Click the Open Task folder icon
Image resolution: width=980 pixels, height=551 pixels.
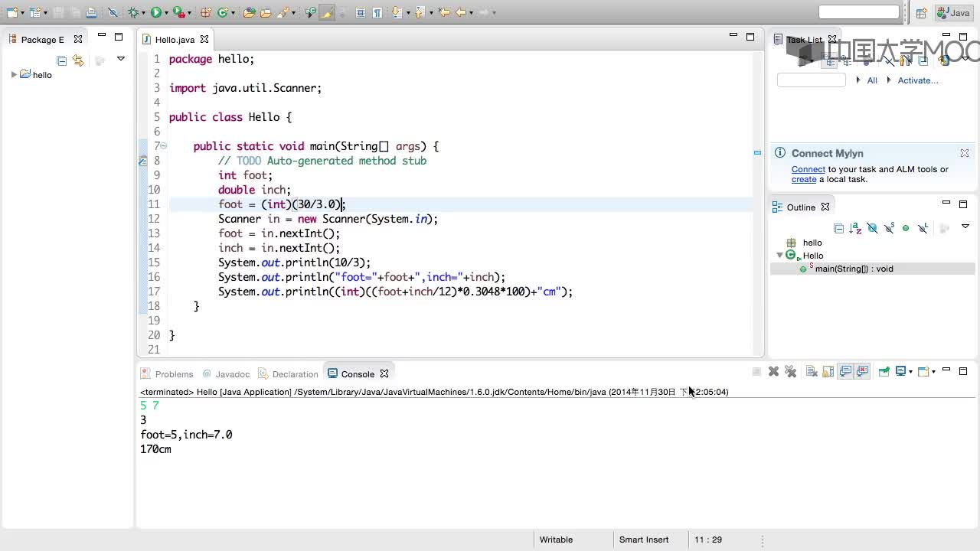coord(266,12)
